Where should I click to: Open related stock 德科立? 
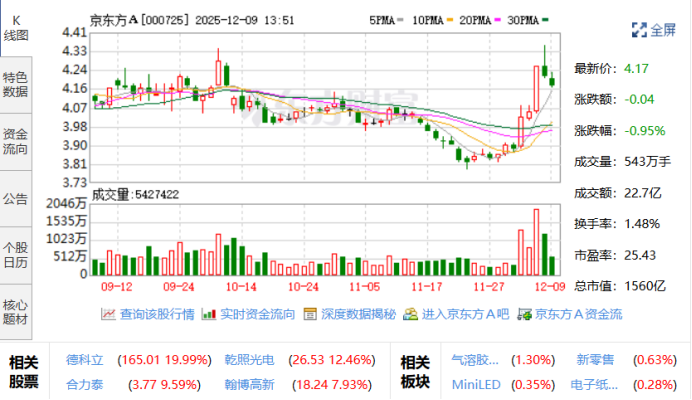coord(85,360)
